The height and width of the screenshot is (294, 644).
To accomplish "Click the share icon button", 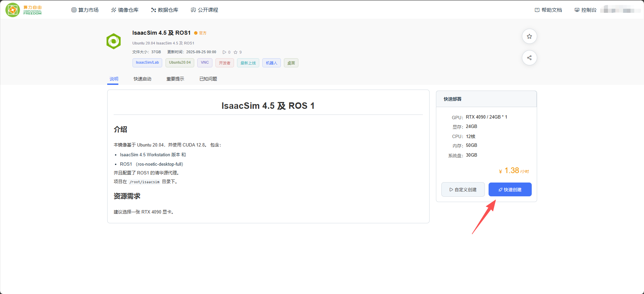I will pyautogui.click(x=529, y=58).
